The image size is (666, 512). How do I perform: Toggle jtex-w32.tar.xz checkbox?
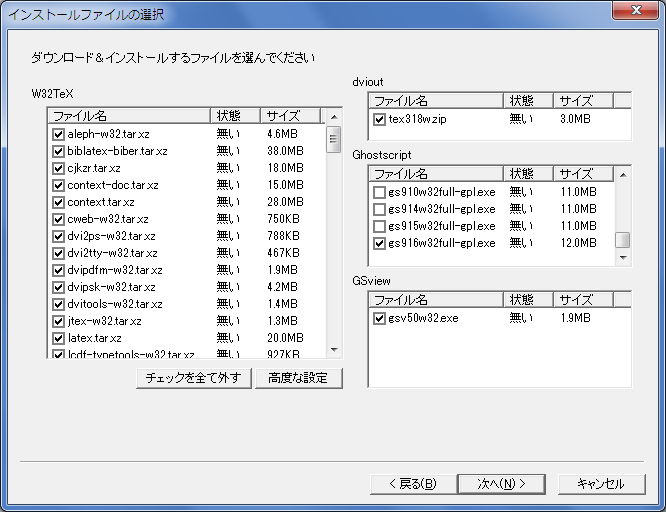point(58,321)
